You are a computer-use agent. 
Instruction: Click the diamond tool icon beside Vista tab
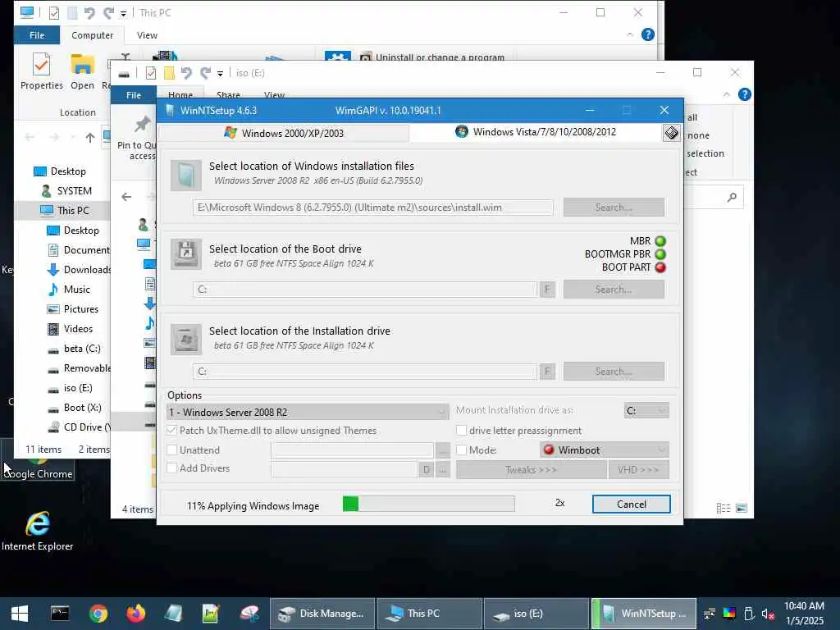click(671, 132)
